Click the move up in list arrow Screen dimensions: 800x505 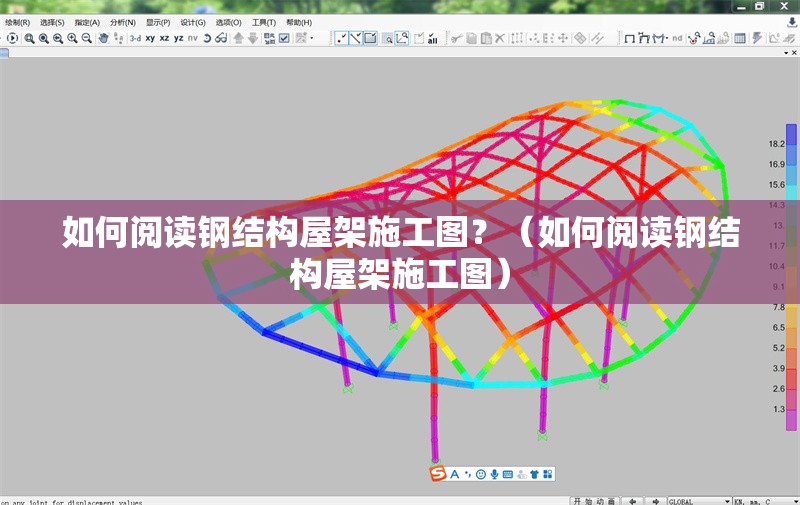tap(238, 38)
